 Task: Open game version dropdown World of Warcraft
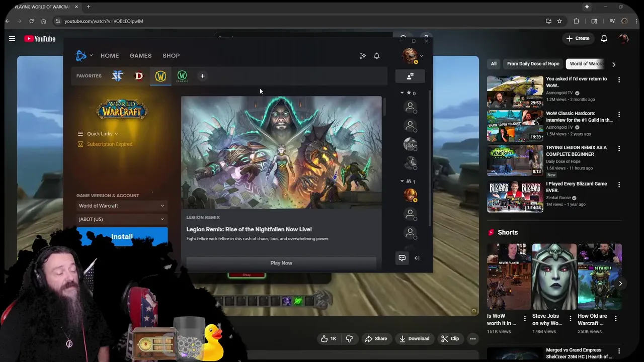point(122,206)
